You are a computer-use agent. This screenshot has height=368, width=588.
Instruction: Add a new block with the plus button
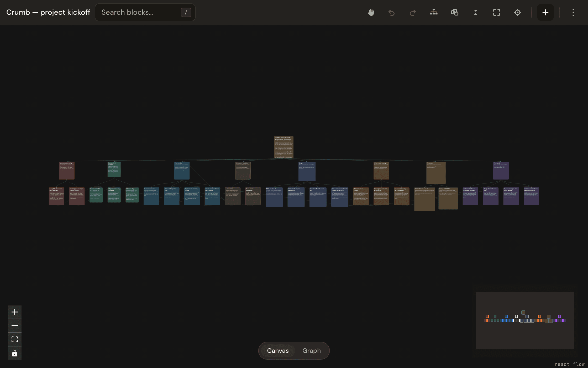point(545,12)
